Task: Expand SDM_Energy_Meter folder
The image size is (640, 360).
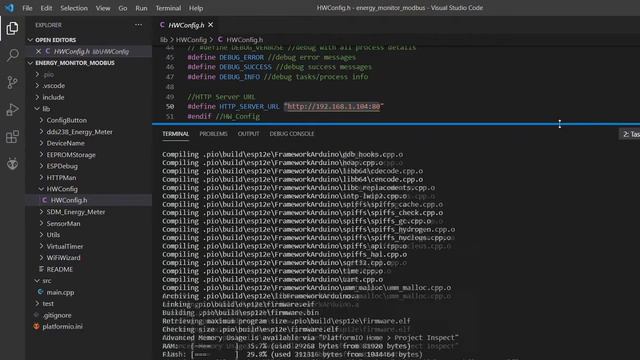Action: (x=42, y=212)
